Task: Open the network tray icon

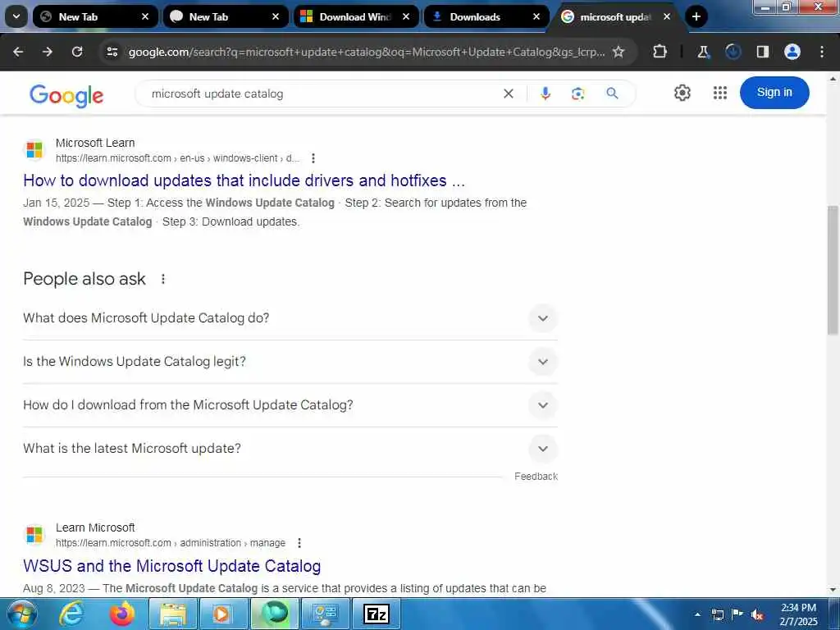Action: 717,614
